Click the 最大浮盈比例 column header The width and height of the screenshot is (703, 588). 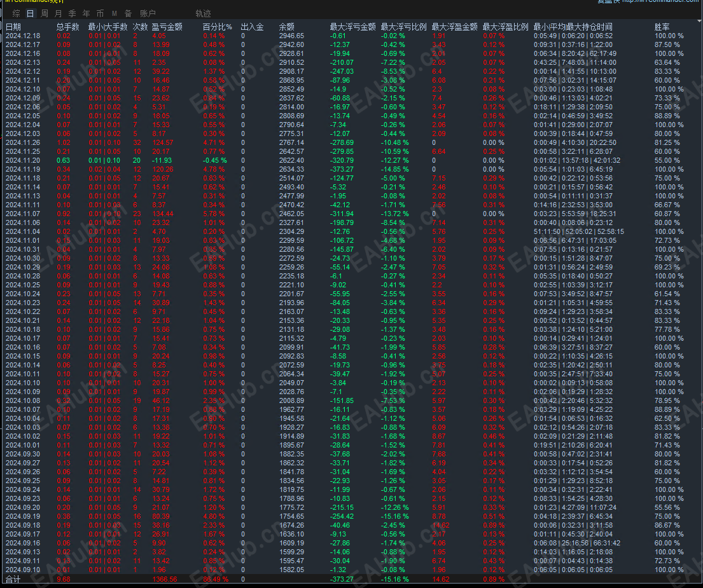[x=505, y=27]
